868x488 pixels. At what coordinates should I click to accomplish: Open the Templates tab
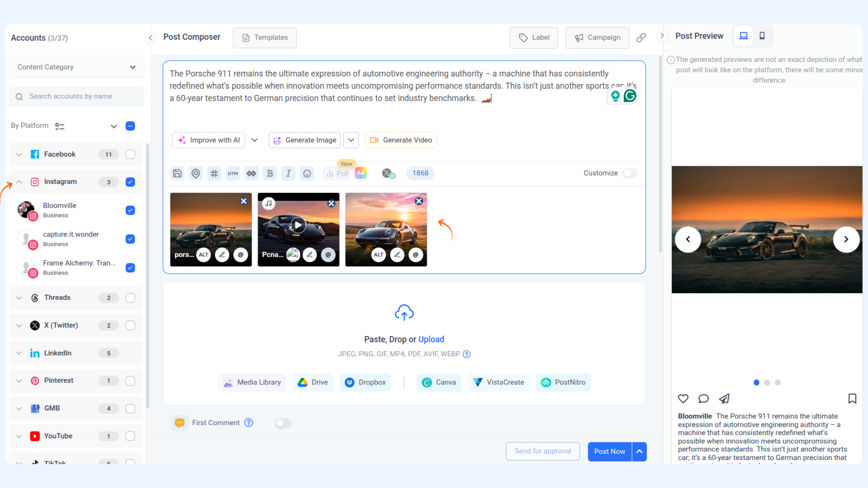(x=265, y=38)
